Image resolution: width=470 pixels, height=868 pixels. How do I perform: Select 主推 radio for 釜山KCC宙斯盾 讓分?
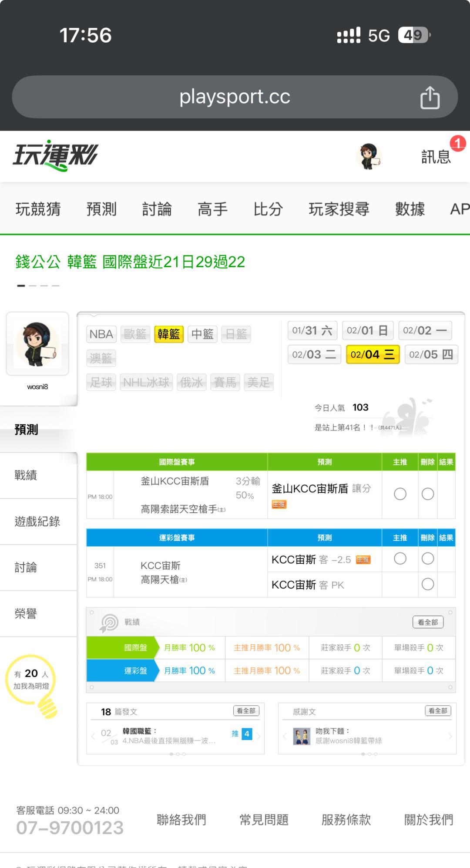(x=400, y=494)
